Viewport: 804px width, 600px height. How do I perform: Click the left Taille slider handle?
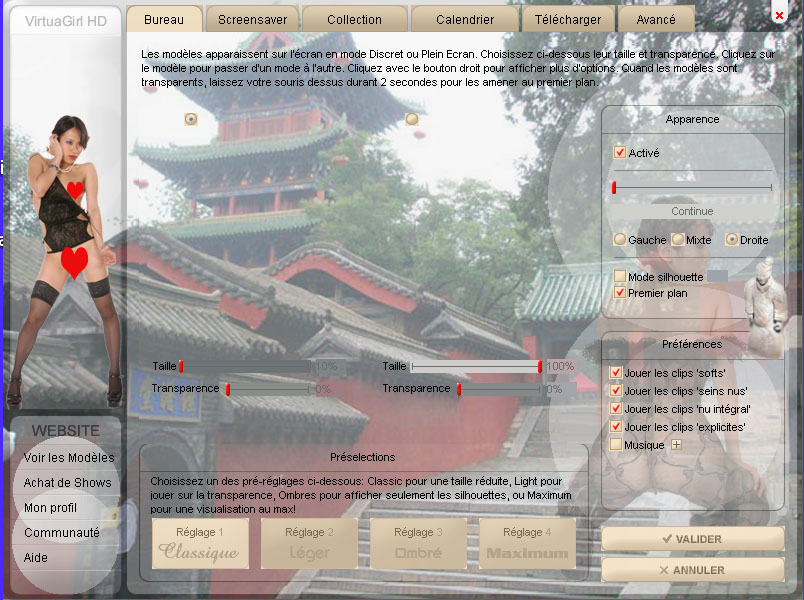181,366
